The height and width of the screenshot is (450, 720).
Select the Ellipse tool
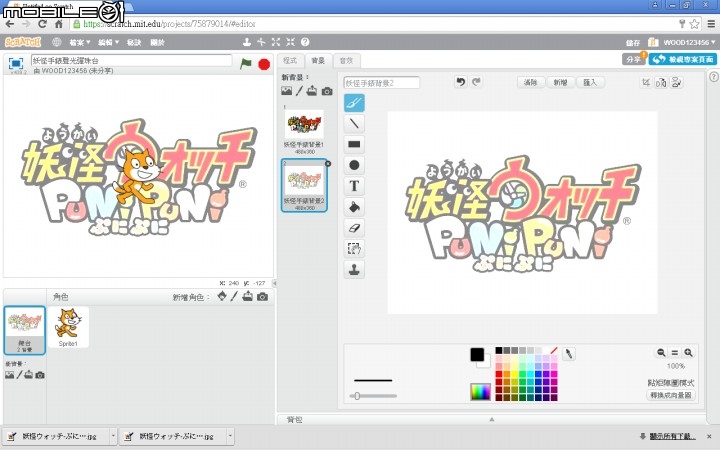354,165
